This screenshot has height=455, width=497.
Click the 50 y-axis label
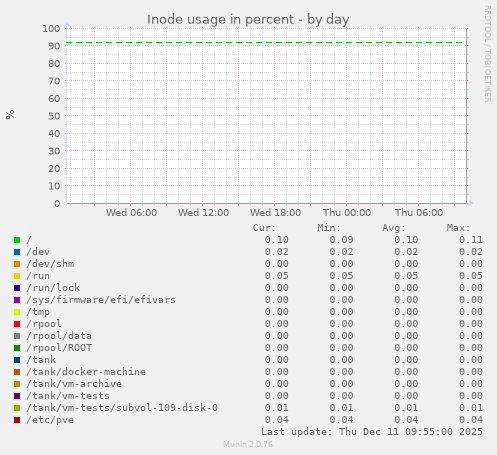point(54,116)
